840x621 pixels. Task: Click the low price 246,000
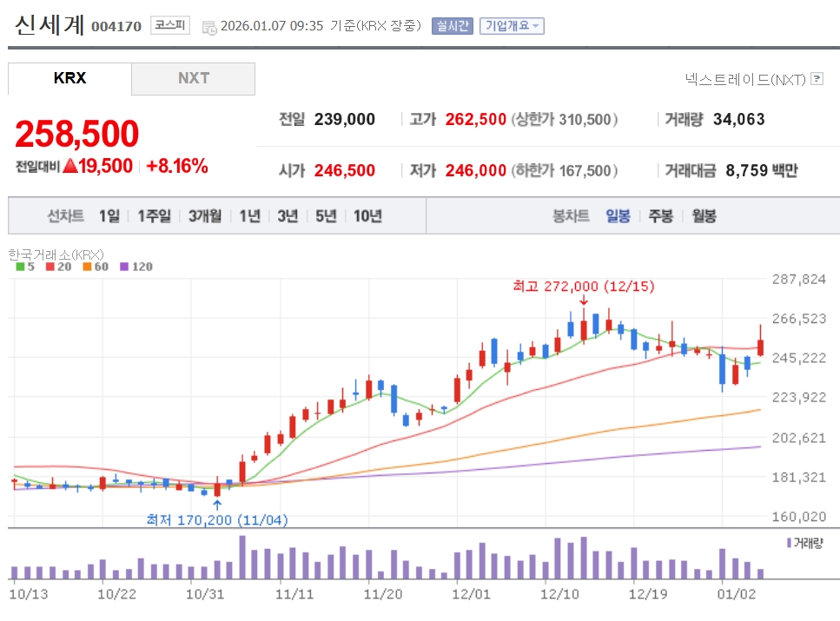pyautogui.click(x=476, y=170)
